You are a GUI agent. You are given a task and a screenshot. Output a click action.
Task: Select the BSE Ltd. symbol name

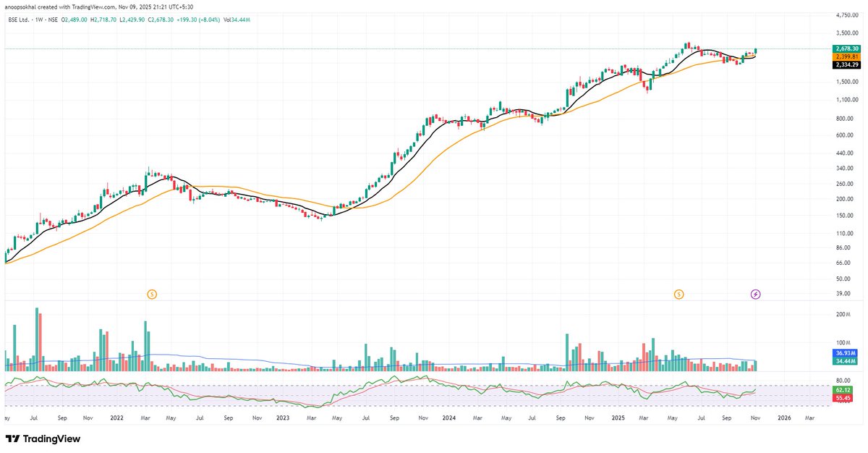18,20
